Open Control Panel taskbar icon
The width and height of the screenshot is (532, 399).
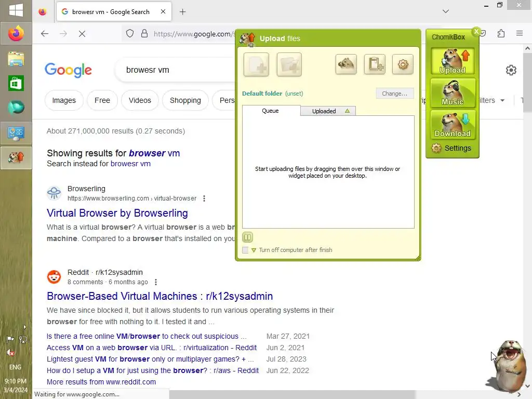(x=16, y=133)
